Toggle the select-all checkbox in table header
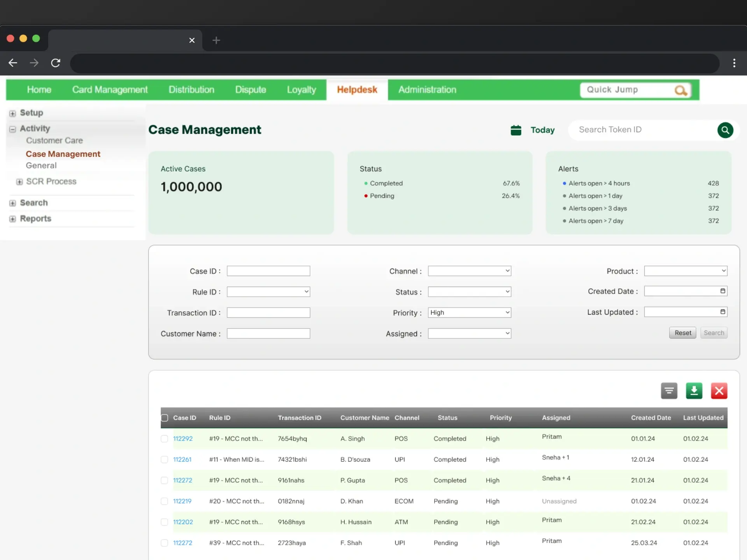 coord(165,418)
